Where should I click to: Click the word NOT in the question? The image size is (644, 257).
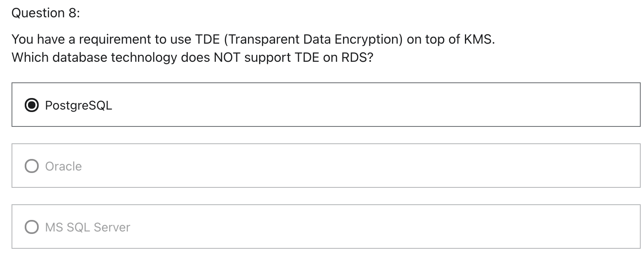pos(227,57)
